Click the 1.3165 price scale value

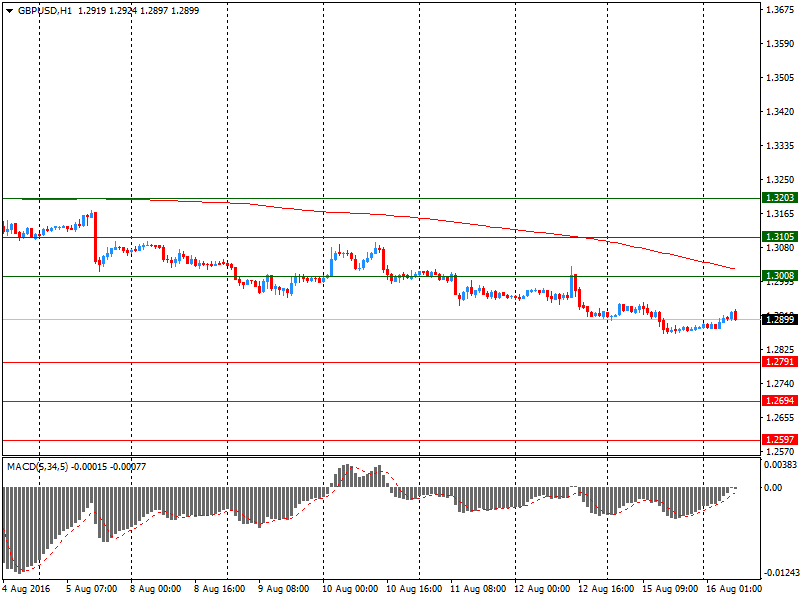pyautogui.click(x=780, y=213)
